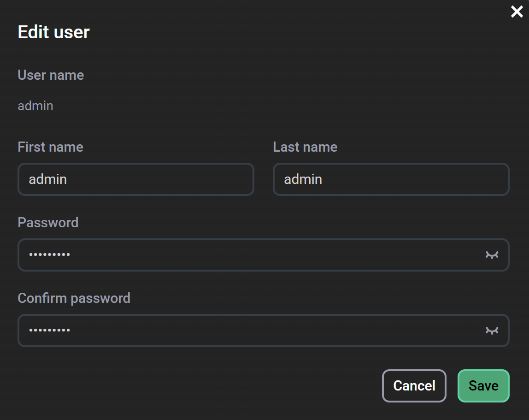The height and width of the screenshot is (420, 529).
Task: Click the User name label
Action: tap(50, 75)
